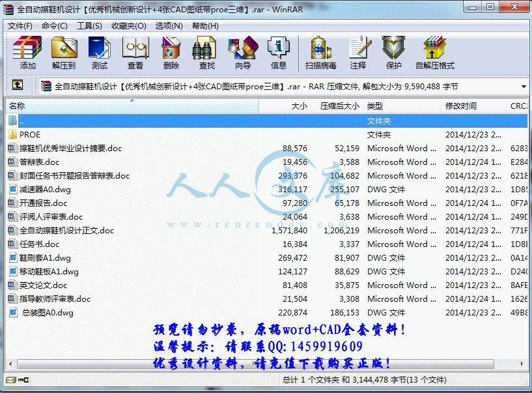Select the PROE folder icon
Image resolution: width=532 pixels, height=393 pixels.
[12, 134]
